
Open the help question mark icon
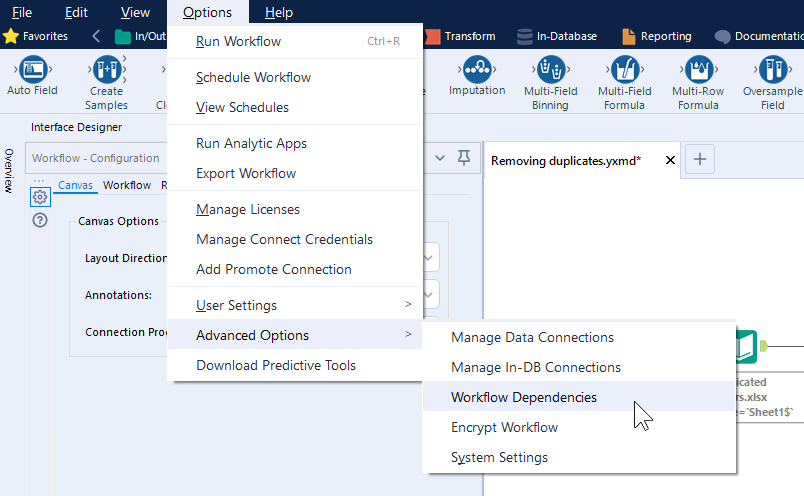point(40,220)
